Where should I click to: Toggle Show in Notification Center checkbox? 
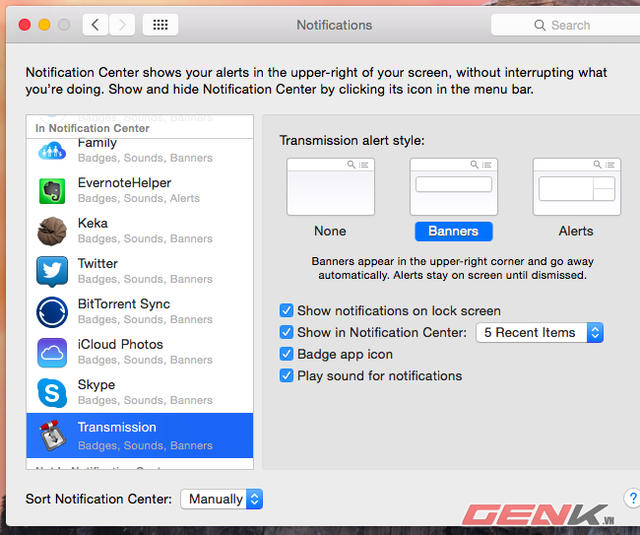tap(287, 332)
